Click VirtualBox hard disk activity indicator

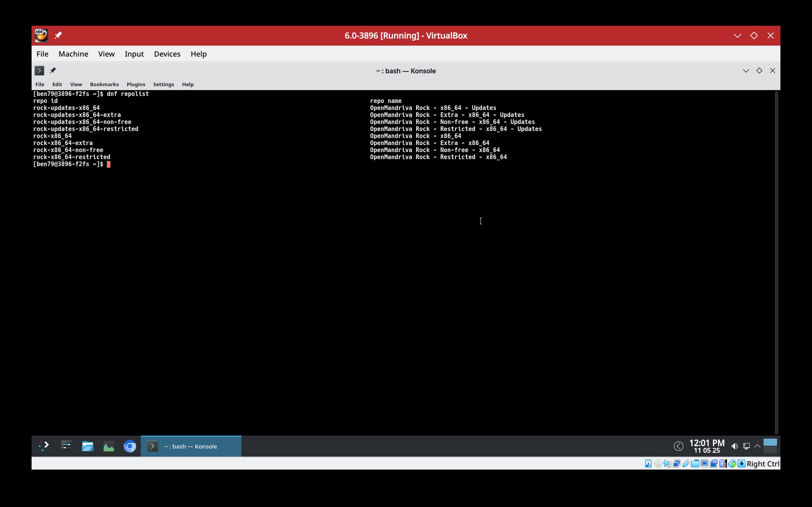648,464
